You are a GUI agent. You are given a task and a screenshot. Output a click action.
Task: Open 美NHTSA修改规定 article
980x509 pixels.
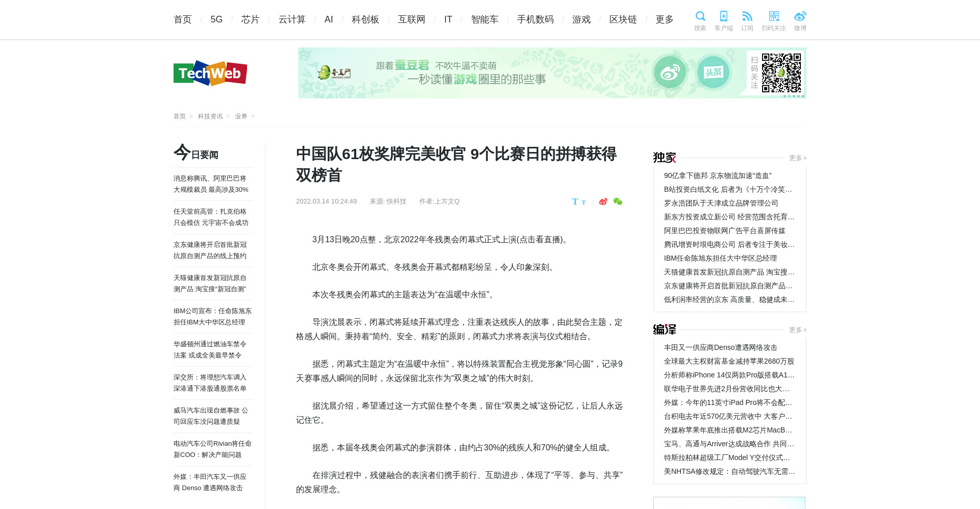[x=730, y=471]
